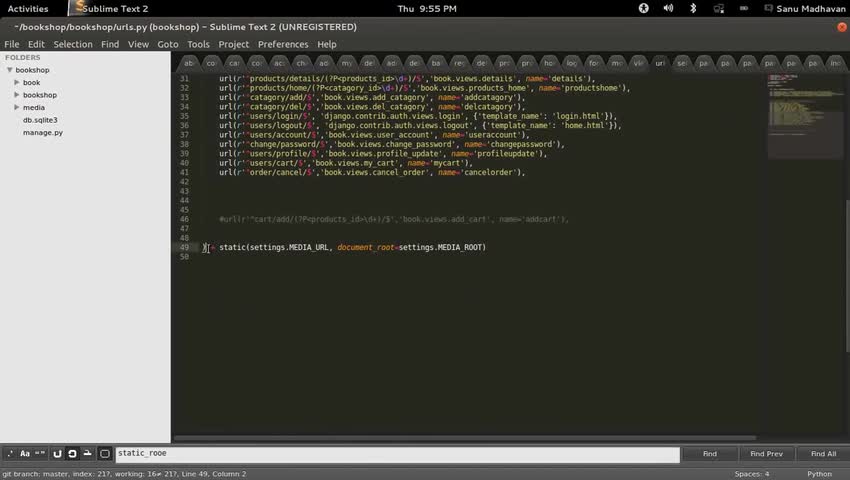Image resolution: width=850 pixels, height=480 pixels.
Task: Collapse the bookshop root folder
Action: [10, 70]
